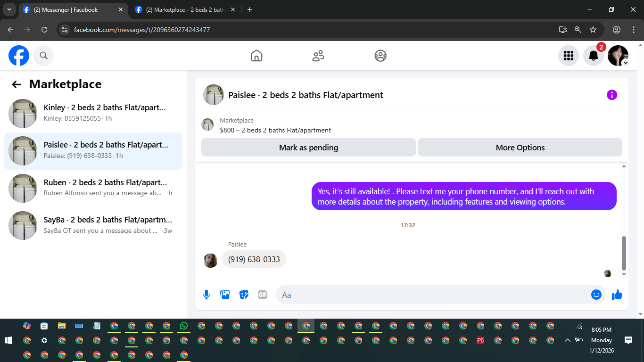Screen dimensions: 644x362
Task: Open a new browser tab
Action: (x=250, y=9)
